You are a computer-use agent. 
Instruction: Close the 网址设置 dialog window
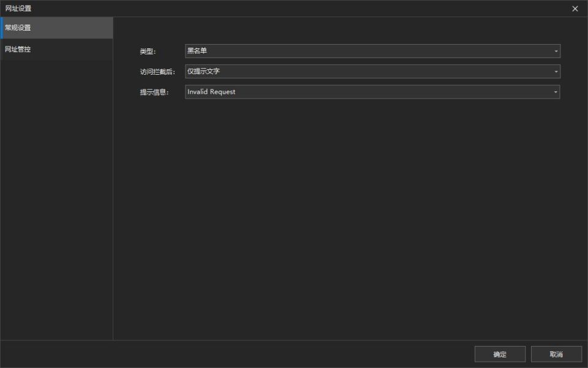pyautogui.click(x=575, y=9)
